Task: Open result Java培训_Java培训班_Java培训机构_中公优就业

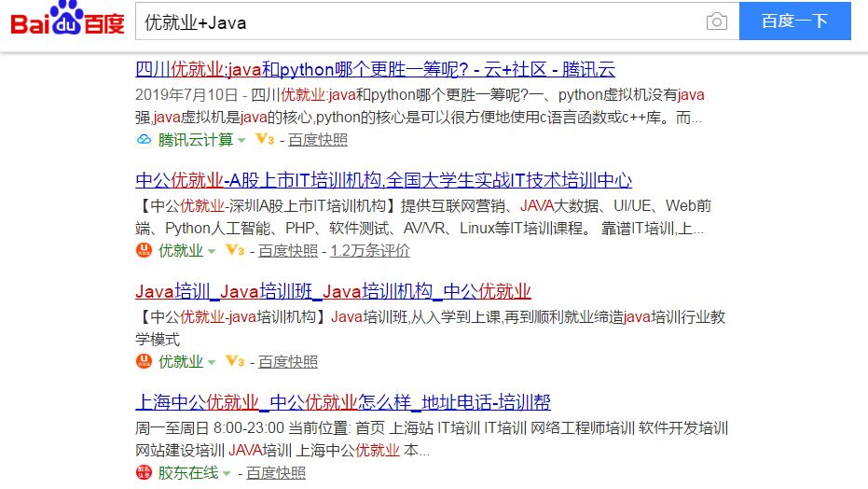Action: [333, 291]
